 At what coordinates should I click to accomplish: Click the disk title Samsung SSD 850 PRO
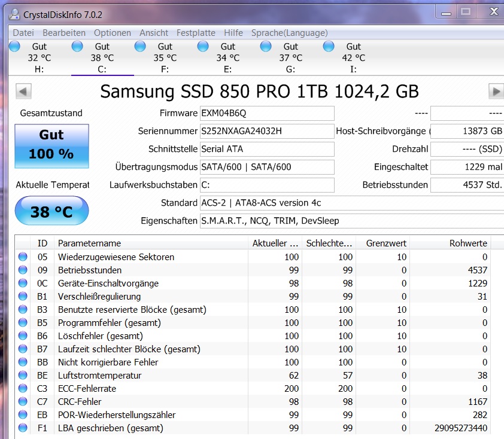coord(259,92)
